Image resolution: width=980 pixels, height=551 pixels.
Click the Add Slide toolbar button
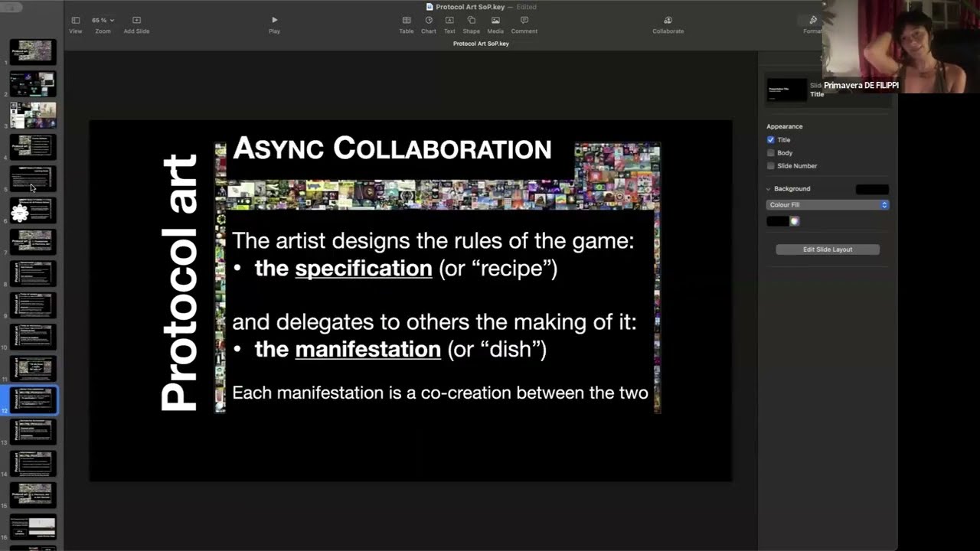tap(136, 24)
